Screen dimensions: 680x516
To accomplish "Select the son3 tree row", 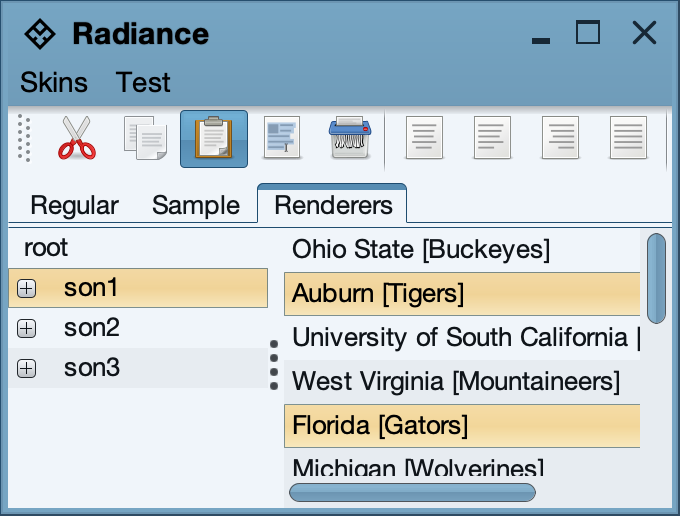I will pos(138,368).
